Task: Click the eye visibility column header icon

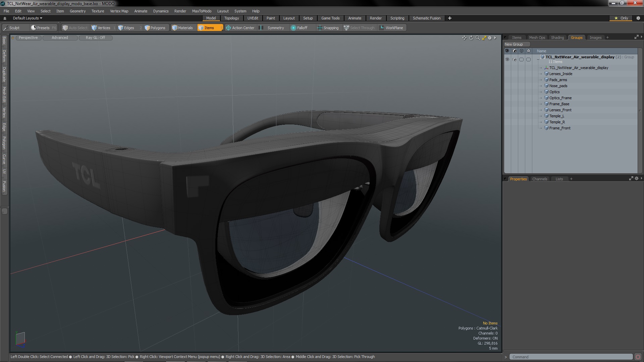Action: (x=507, y=51)
